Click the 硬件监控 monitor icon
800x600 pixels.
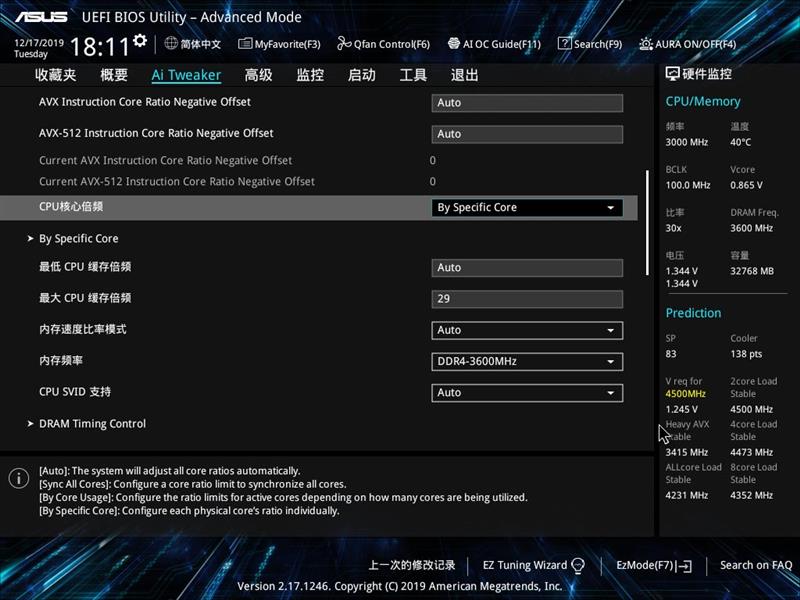(x=672, y=74)
